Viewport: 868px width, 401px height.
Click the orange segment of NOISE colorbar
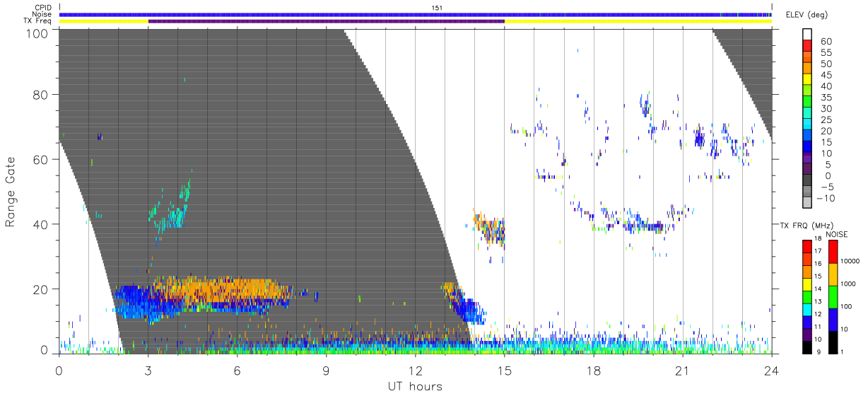[833, 274]
